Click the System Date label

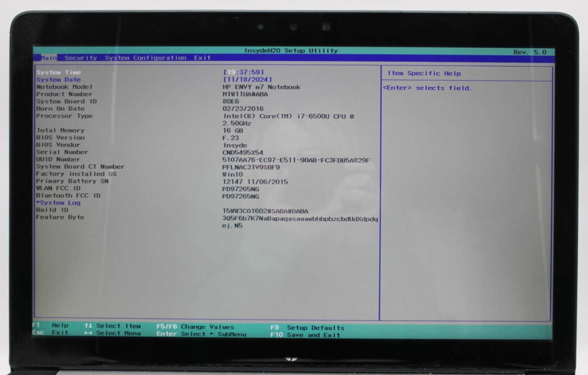point(59,80)
